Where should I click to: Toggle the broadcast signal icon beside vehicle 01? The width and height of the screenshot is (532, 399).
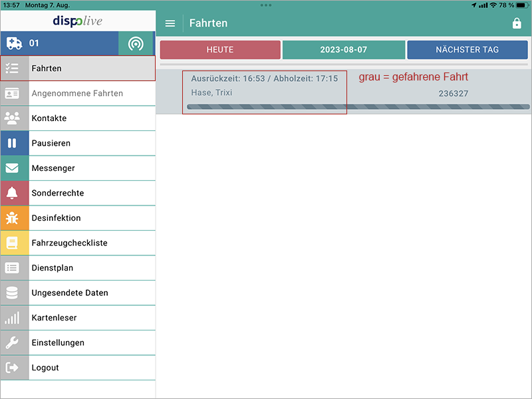pyautogui.click(x=136, y=43)
